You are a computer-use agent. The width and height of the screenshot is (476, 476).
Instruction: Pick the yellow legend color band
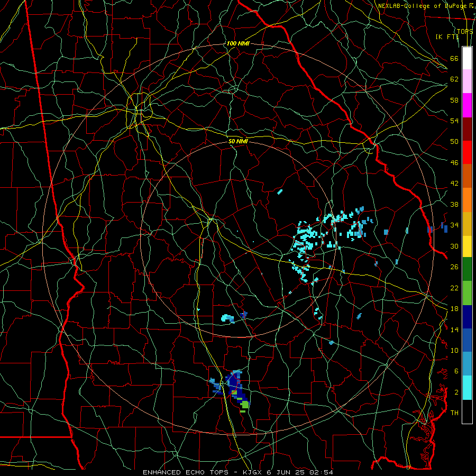click(467, 246)
